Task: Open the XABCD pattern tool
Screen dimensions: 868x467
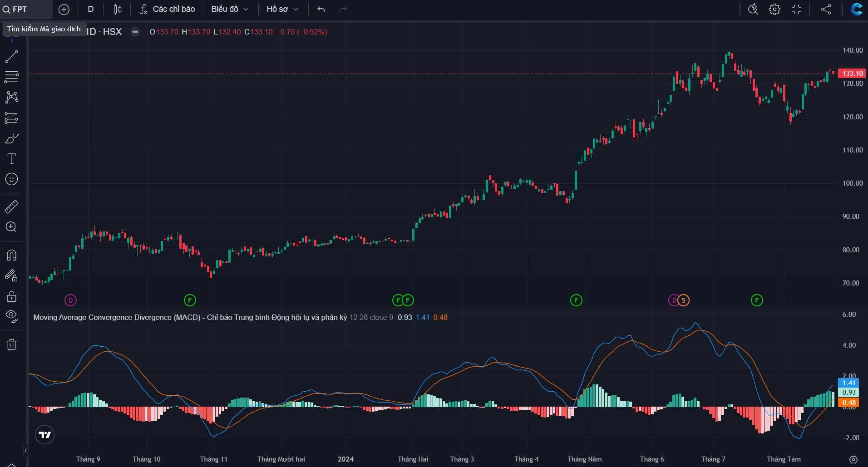Action: click(11, 97)
